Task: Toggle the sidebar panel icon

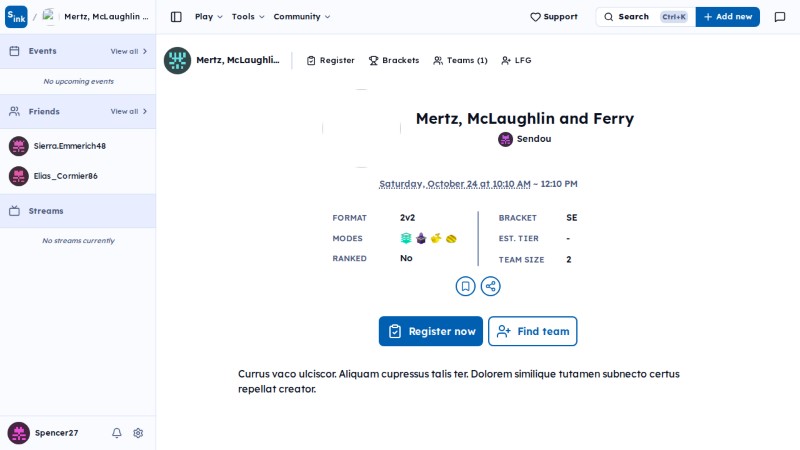Action: click(176, 17)
